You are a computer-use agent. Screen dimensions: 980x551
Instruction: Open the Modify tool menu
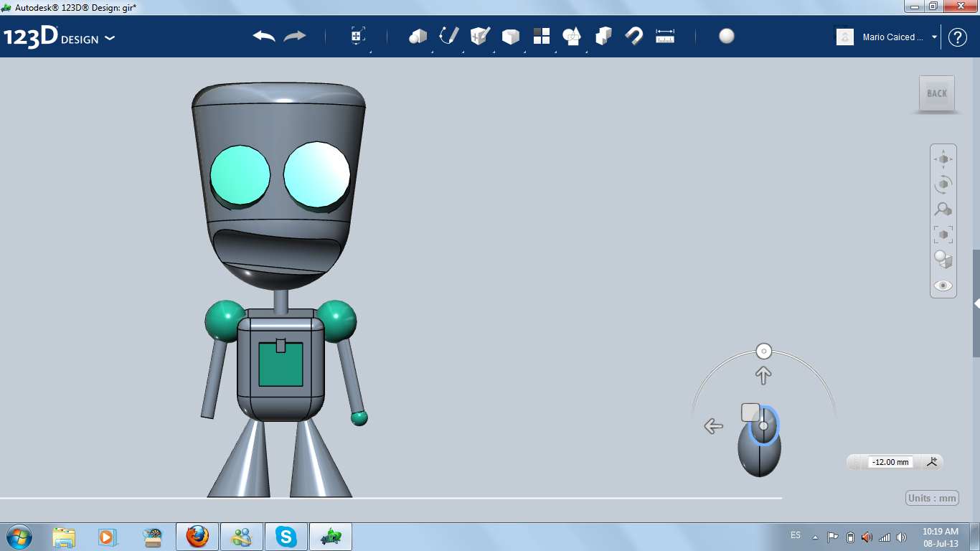pyautogui.click(x=511, y=36)
